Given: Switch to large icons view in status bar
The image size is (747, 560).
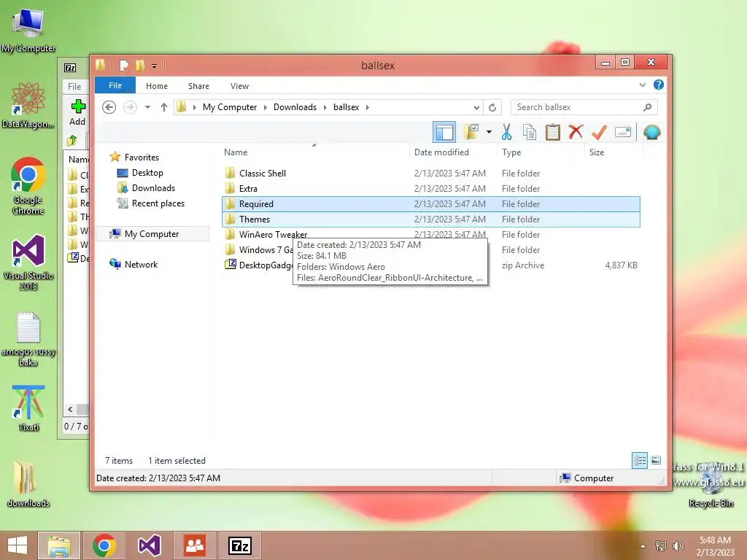Looking at the screenshot, I should point(656,460).
